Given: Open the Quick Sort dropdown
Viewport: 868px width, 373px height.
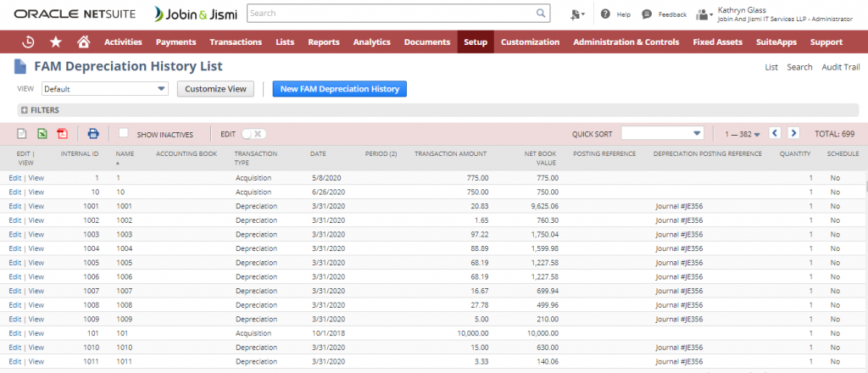Looking at the screenshot, I should point(662,133).
